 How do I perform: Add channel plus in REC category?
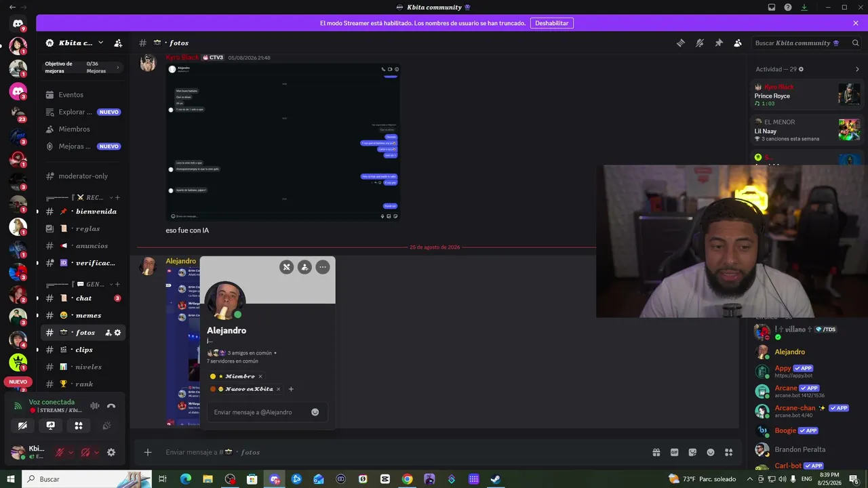click(117, 198)
